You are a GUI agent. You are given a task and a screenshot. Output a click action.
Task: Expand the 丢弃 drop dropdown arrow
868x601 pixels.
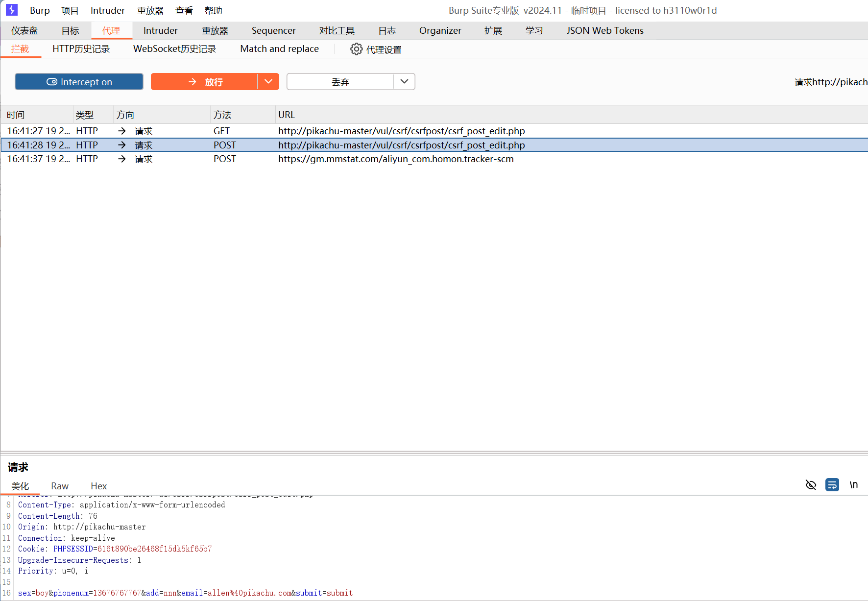pyautogui.click(x=404, y=82)
